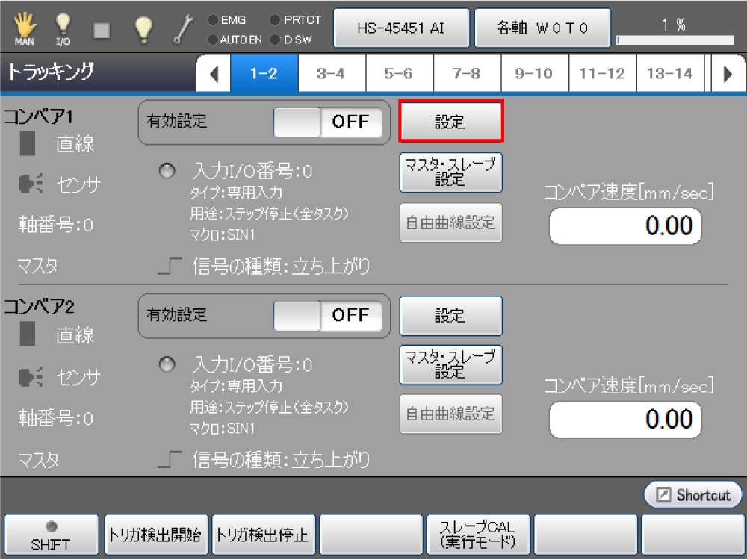Open the Shortcut button
747x560 pixels.
coord(693,495)
